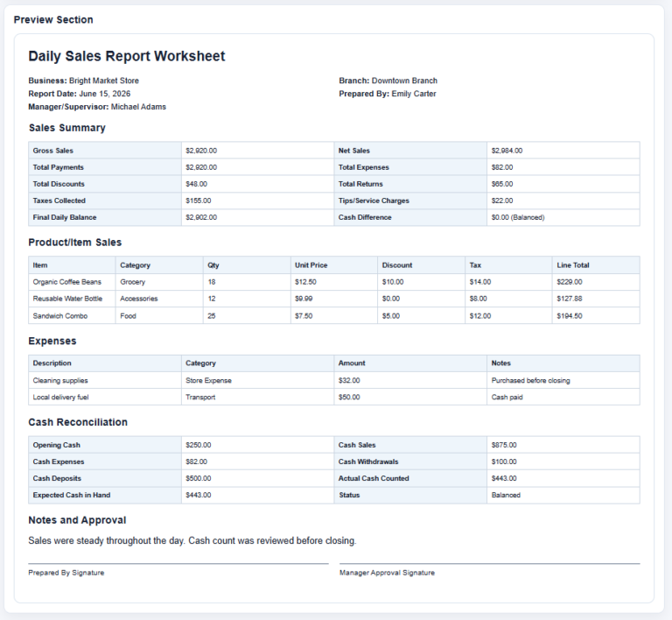
Task: Click the Prepared By Signature line label
Action: click(x=66, y=573)
